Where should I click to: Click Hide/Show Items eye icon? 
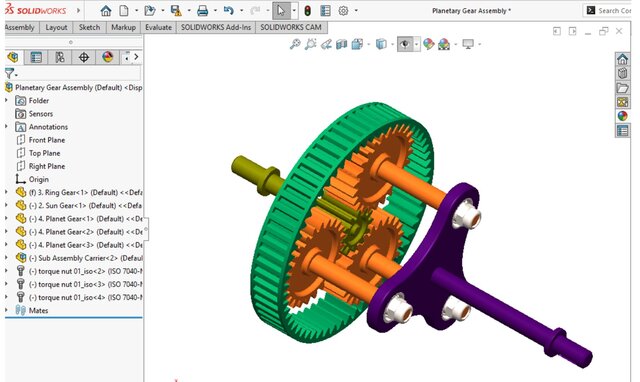404,44
